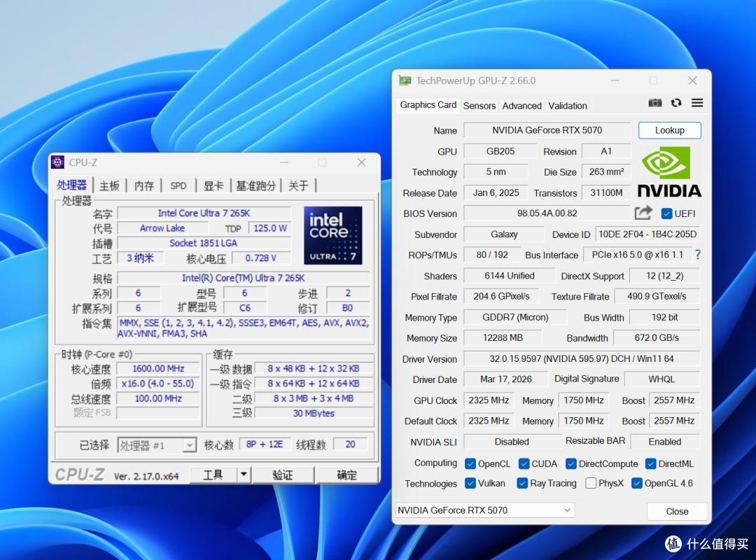Click the Bandwidth 672.0 GB/s value
The image size is (756, 560).
pos(656,337)
